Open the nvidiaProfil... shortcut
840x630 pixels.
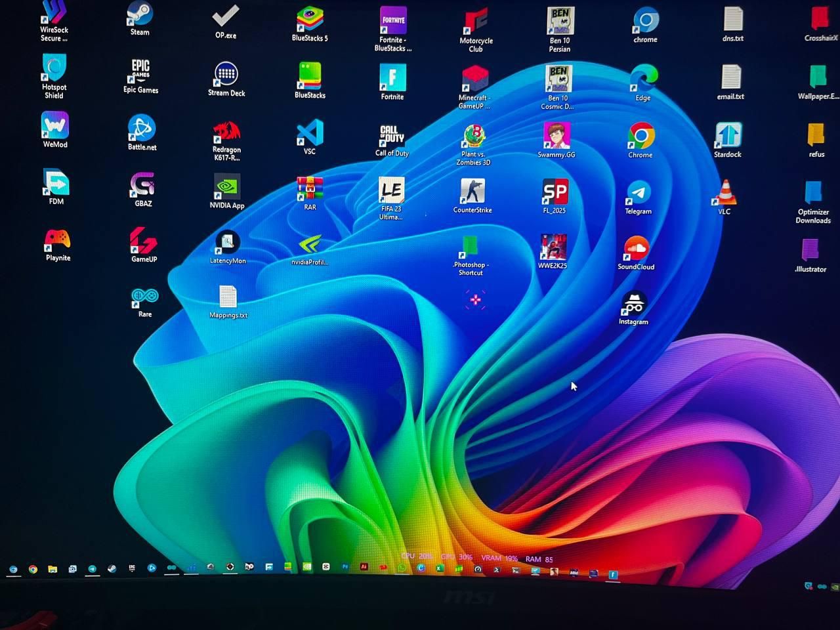[310, 249]
